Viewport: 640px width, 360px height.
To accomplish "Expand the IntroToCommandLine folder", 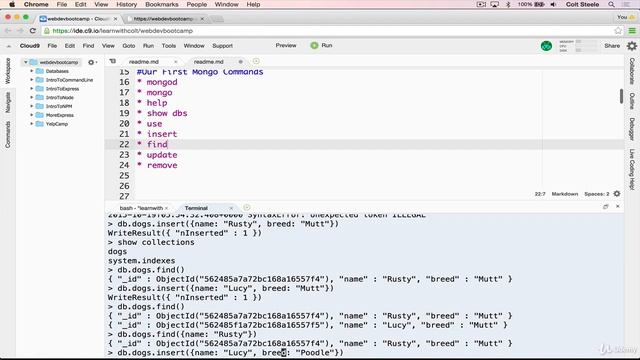I will 32,80.
